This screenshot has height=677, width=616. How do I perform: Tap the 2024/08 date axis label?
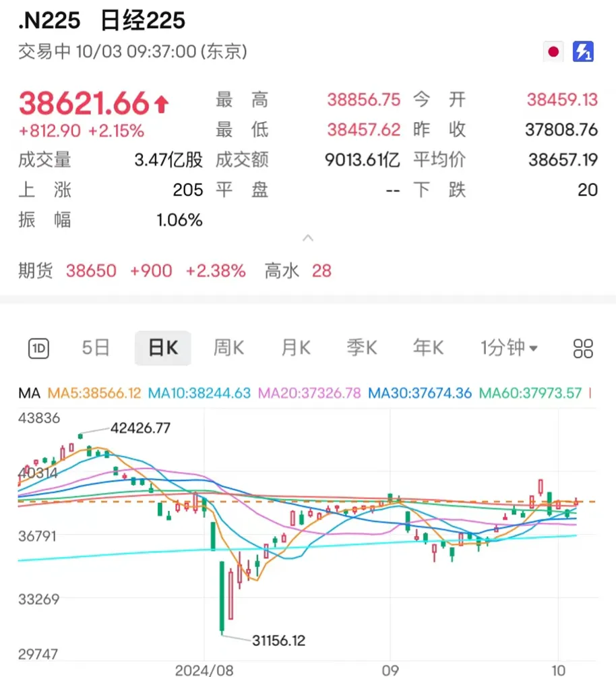(x=204, y=670)
